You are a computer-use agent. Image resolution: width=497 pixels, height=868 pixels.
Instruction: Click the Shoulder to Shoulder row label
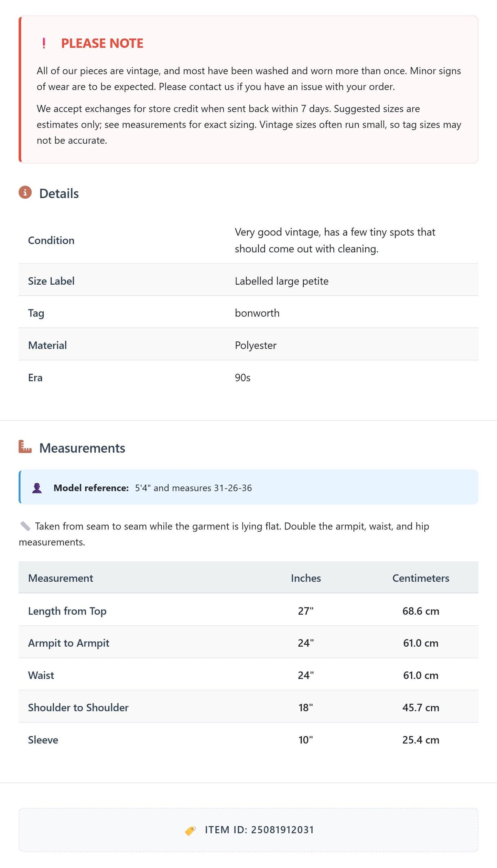(78, 707)
